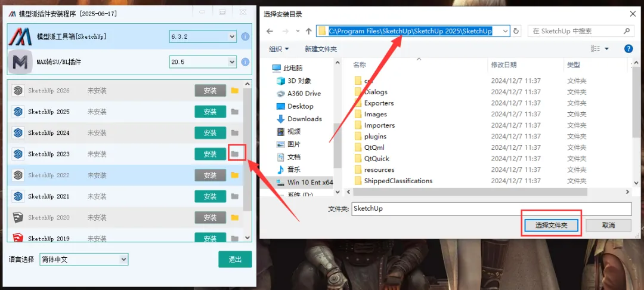This screenshot has width=644, height=290.
Task: Select Downloads in the navigation tree
Action: coord(299,119)
